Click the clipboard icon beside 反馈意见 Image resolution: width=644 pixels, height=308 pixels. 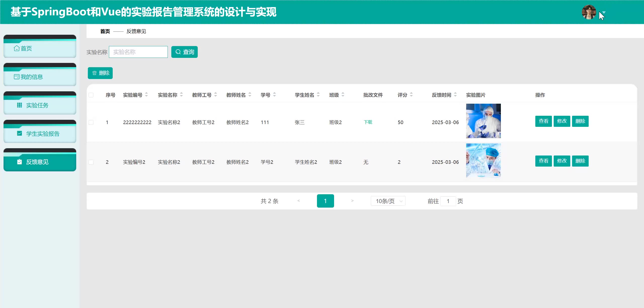tap(19, 162)
